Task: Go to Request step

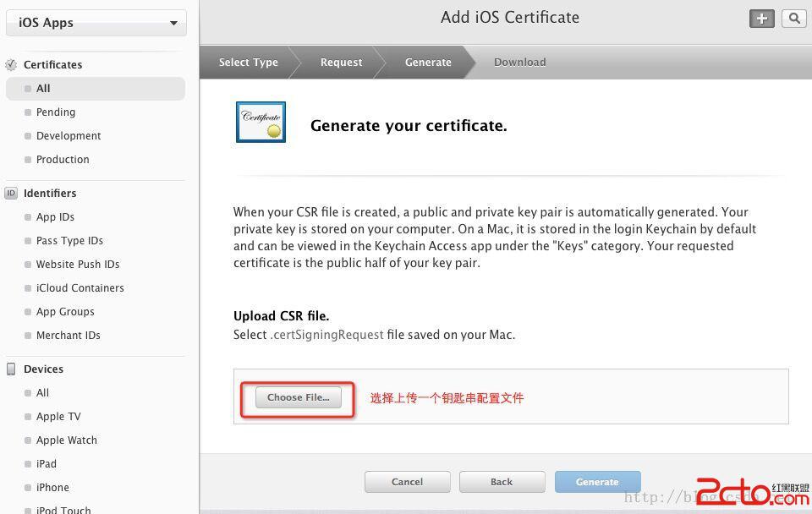Action: tap(341, 62)
